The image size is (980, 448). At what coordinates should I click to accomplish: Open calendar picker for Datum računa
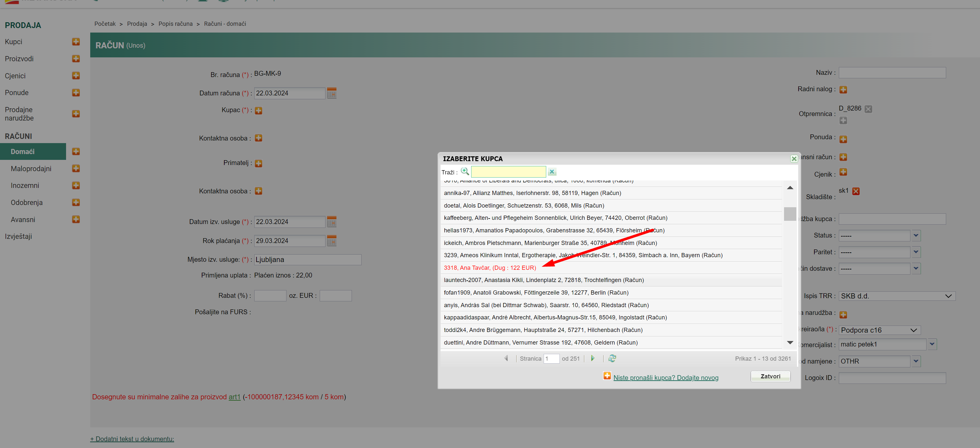[x=331, y=93]
